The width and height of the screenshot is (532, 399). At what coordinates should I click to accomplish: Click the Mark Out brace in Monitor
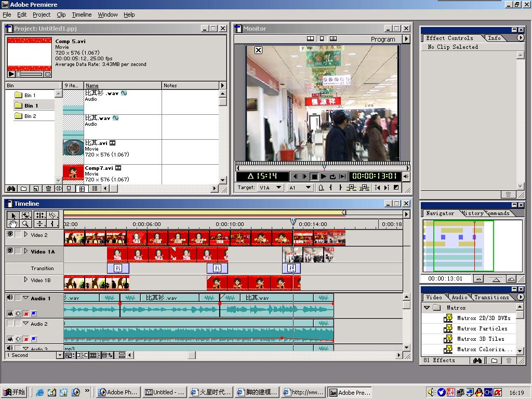[340, 187]
